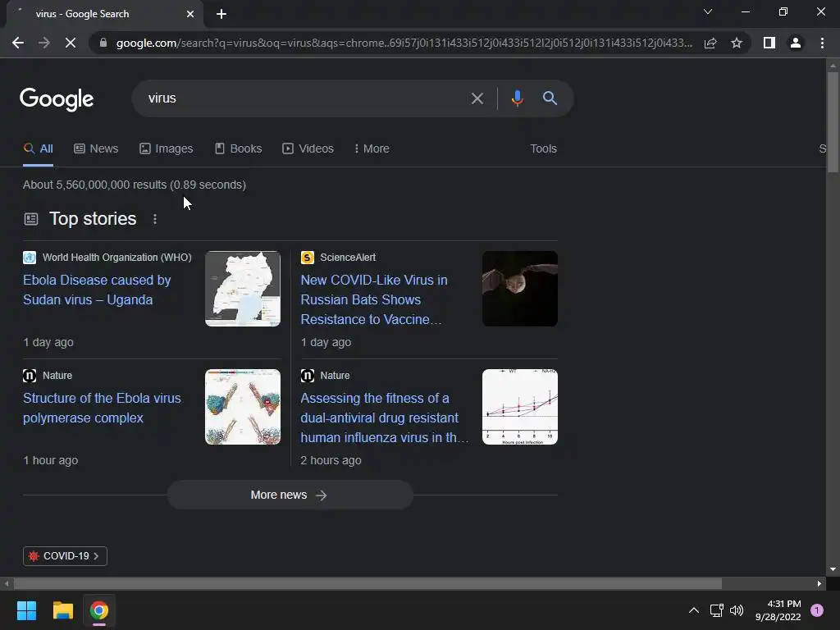Open Top stories options menu
840x630 pixels.
[155, 219]
